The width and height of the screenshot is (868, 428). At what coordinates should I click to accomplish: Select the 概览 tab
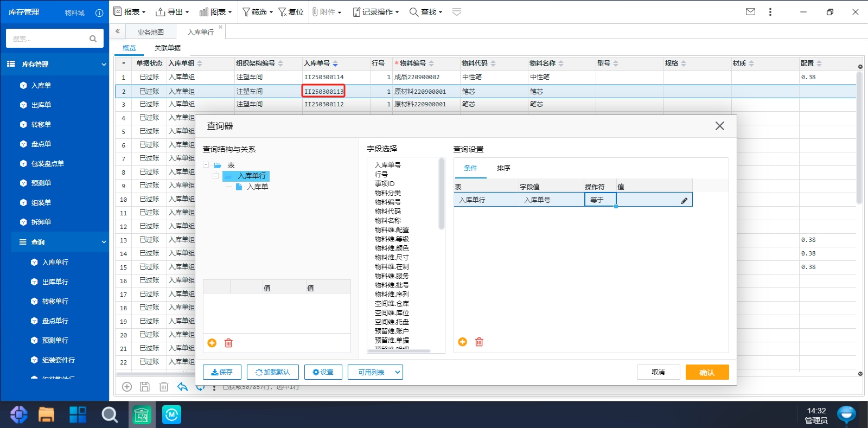pyautogui.click(x=129, y=48)
